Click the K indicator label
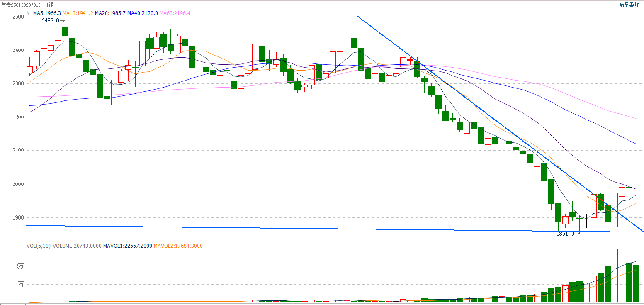The width and height of the screenshot is (644, 305). pyautogui.click(x=28, y=13)
